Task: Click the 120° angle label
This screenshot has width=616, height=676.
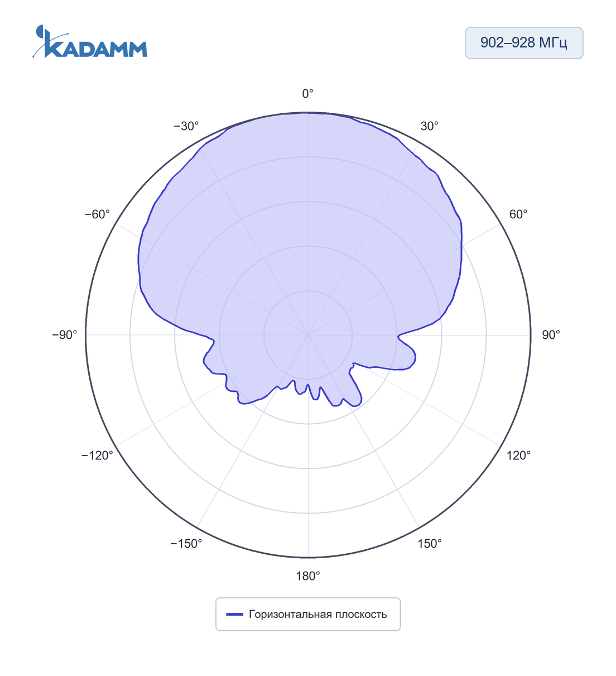Action: pos(518,456)
